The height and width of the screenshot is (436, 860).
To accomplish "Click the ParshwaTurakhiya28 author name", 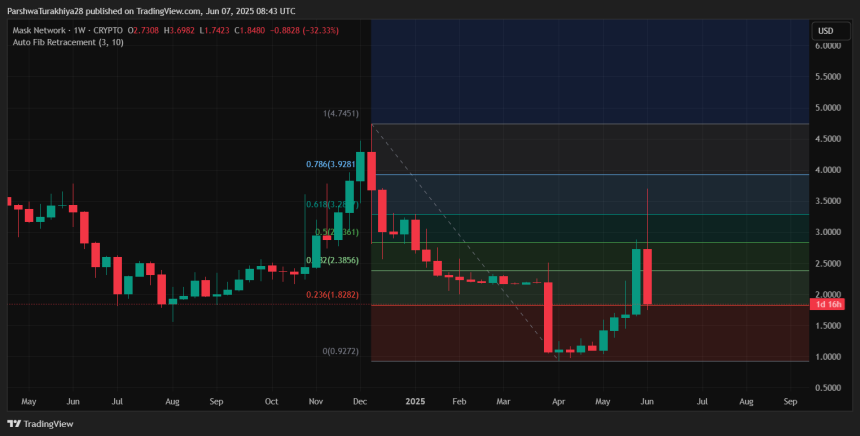I will [49, 9].
